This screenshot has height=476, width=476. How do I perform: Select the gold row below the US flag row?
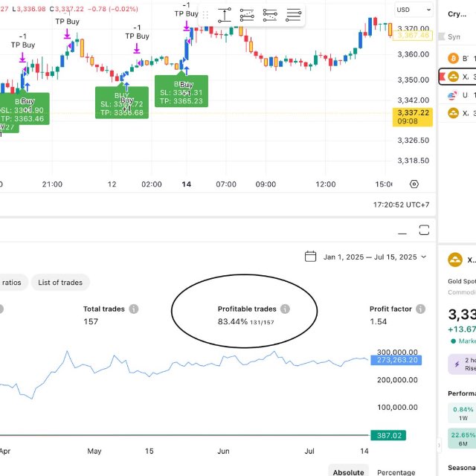coord(457,113)
